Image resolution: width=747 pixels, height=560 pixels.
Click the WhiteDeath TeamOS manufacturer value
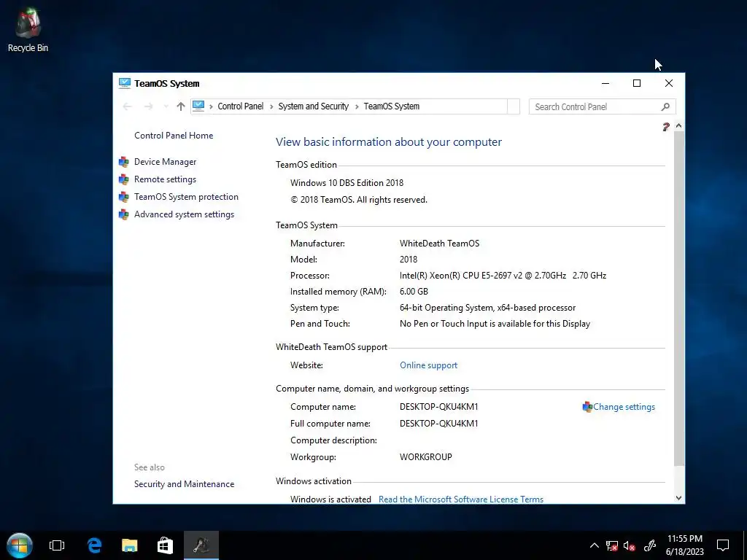click(x=439, y=244)
